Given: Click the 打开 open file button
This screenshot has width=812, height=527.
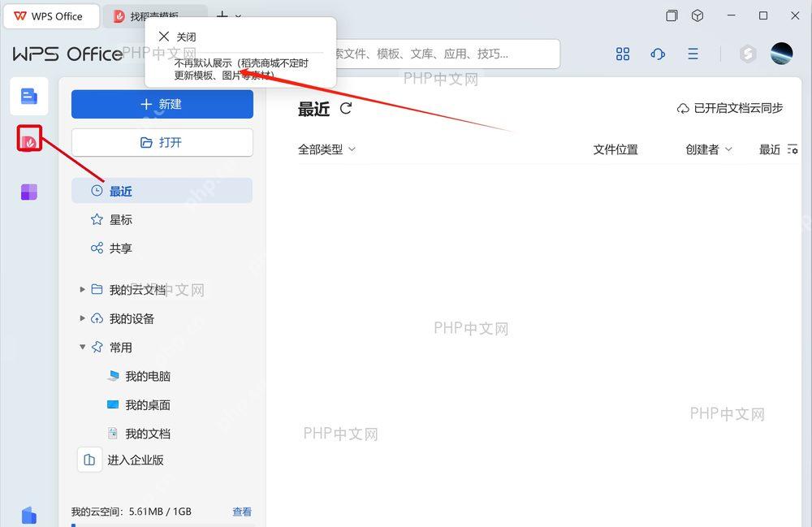Looking at the screenshot, I should [x=162, y=142].
